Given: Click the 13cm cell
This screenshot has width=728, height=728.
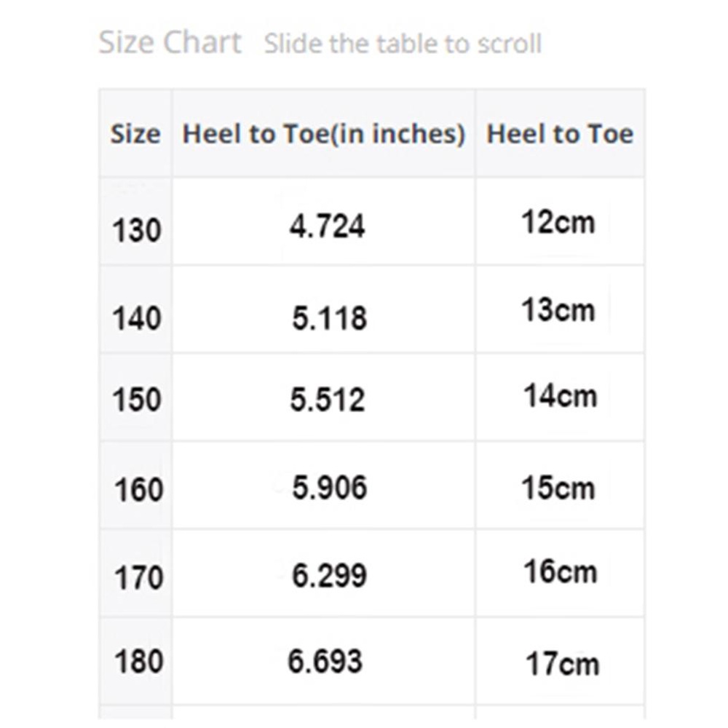Looking at the screenshot, I should [x=558, y=311].
